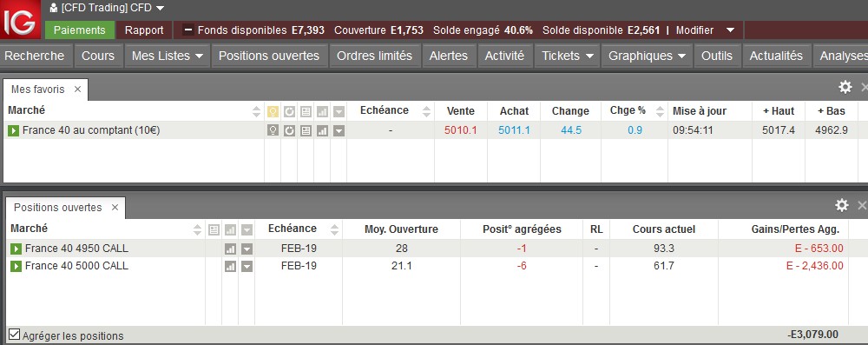Select the France 40 au comptant (10€) market name
The height and width of the screenshot is (345, 868).
tap(91, 130)
